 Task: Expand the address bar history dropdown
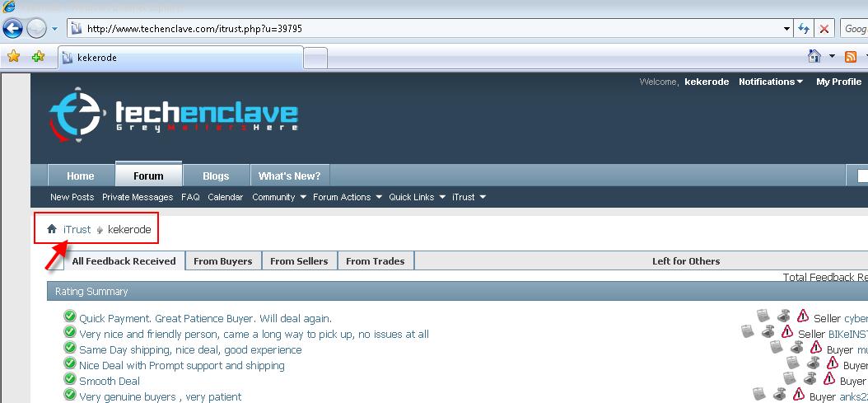787,29
